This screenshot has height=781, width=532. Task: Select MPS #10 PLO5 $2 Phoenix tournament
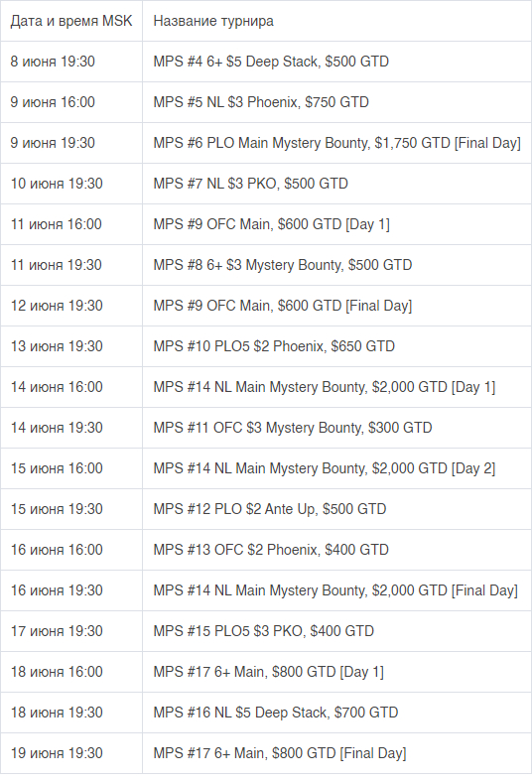coord(274,346)
